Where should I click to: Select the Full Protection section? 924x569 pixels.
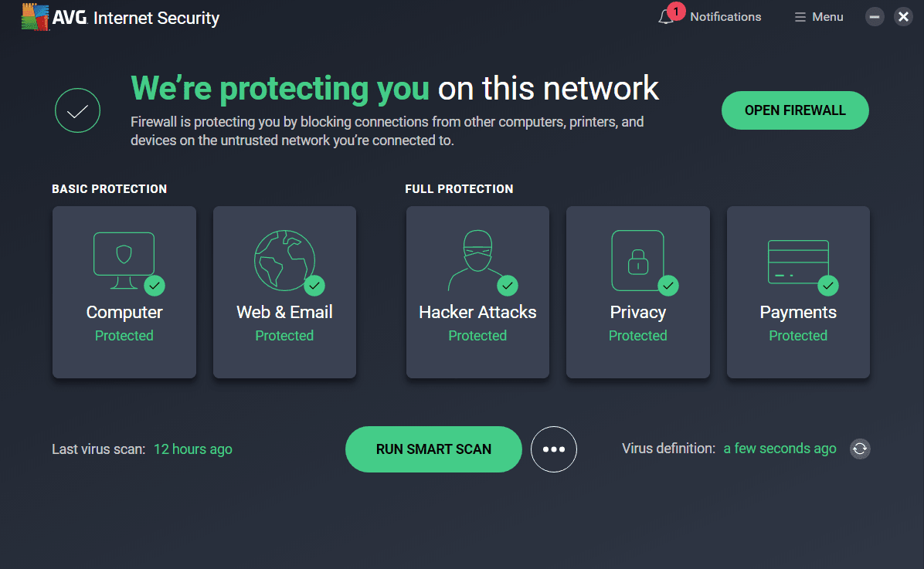pyautogui.click(x=459, y=188)
